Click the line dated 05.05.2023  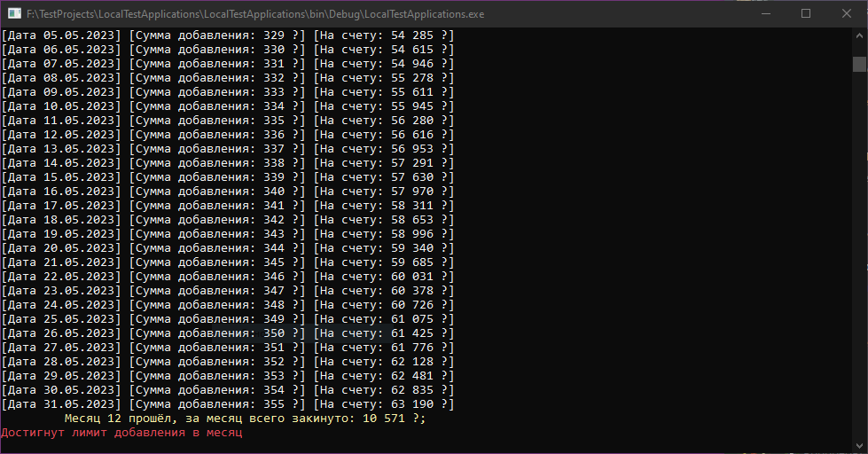[x=228, y=35]
